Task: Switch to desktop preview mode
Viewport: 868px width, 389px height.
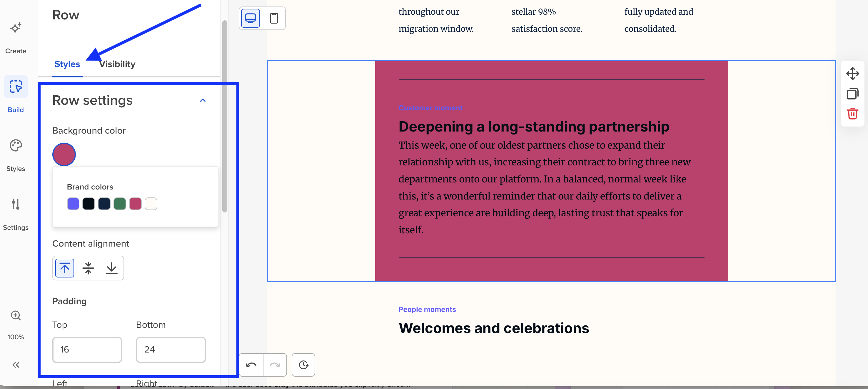Action: click(x=250, y=18)
